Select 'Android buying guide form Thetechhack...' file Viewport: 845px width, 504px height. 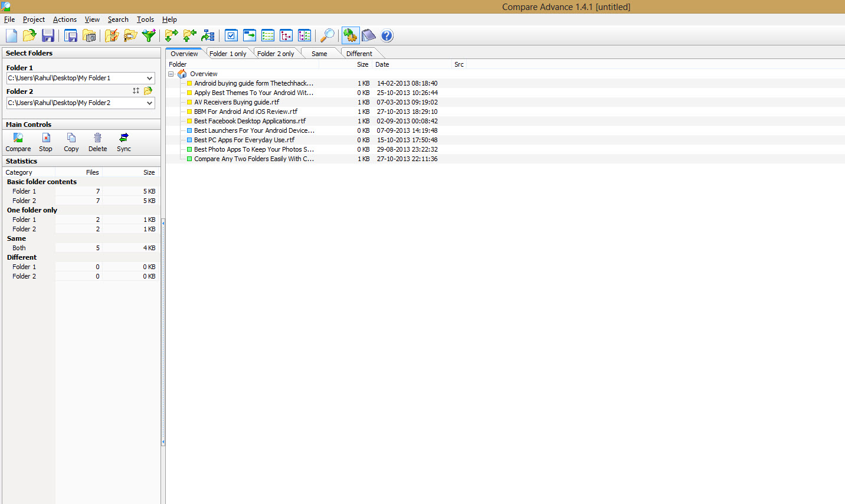254,83
